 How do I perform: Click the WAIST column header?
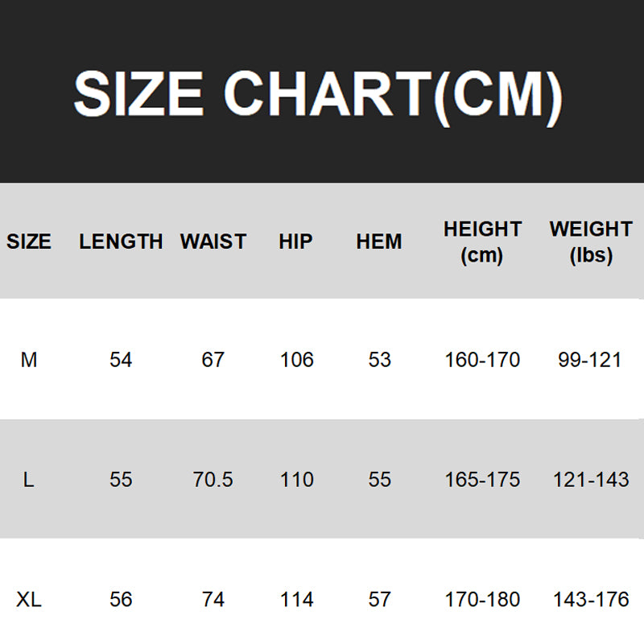tap(213, 242)
